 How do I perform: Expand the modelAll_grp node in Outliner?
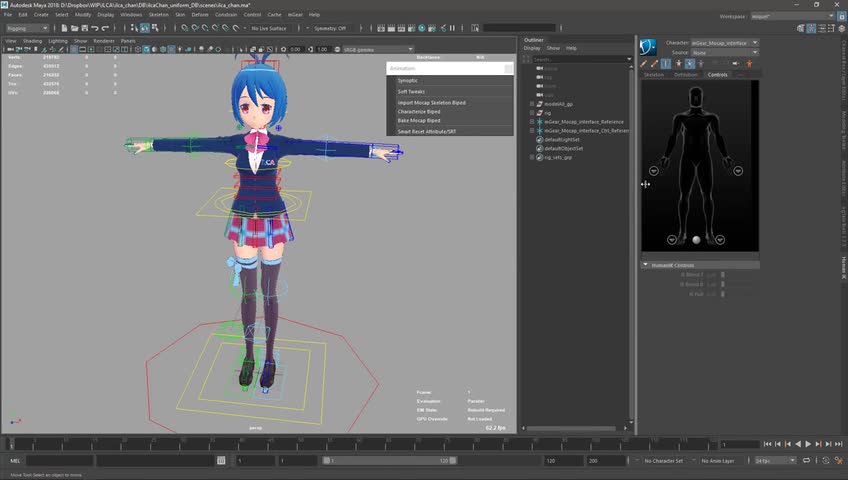(532, 104)
